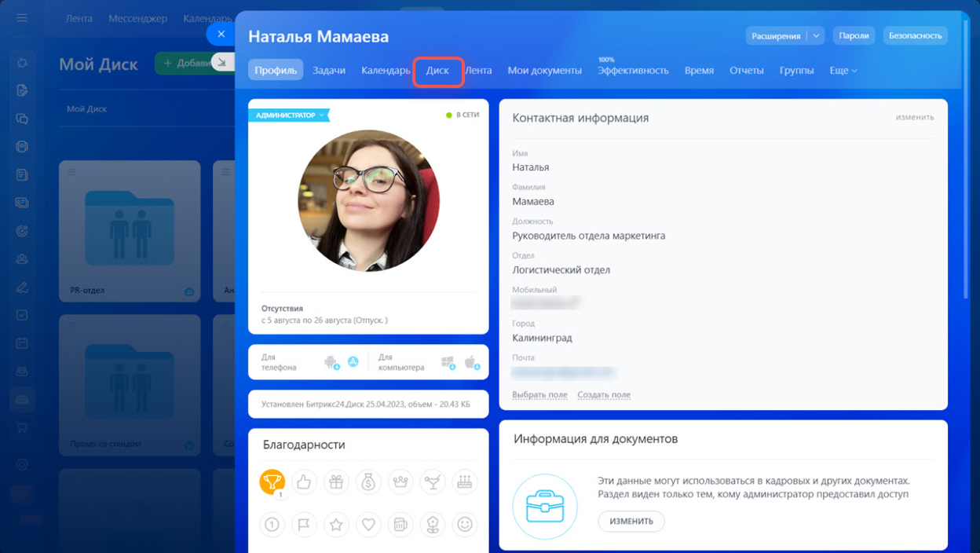The image size is (980, 553).
Task: Open the Эффективность tab
Action: click(x=633, y=70)
